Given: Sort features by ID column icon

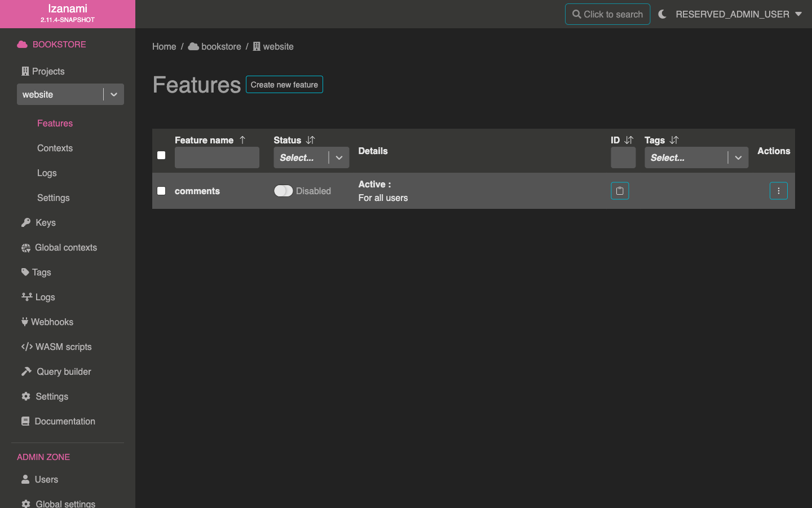Looking at the screenshot, I should tap(629, 140).
